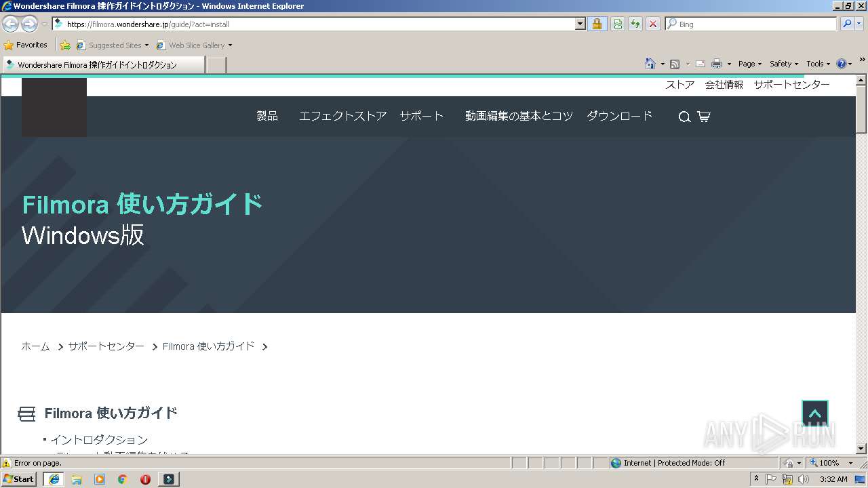Screen dimensions: 868x488
Task: Click the volume speaker tray icon
Action: coord(803,479)
